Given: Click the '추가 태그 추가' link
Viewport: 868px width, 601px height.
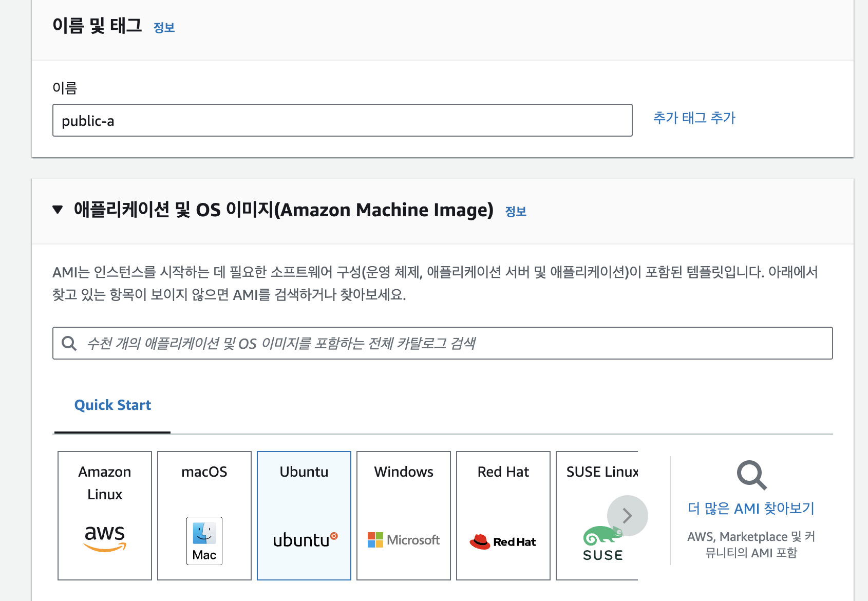Looking at the screenshot, I should click(x=694, y=118).
